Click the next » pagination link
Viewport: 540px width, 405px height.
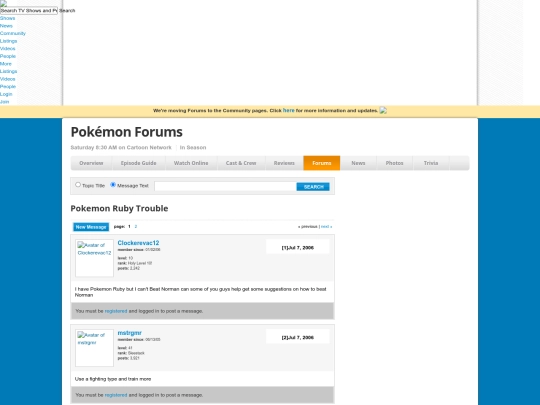(x=326, y=227)
